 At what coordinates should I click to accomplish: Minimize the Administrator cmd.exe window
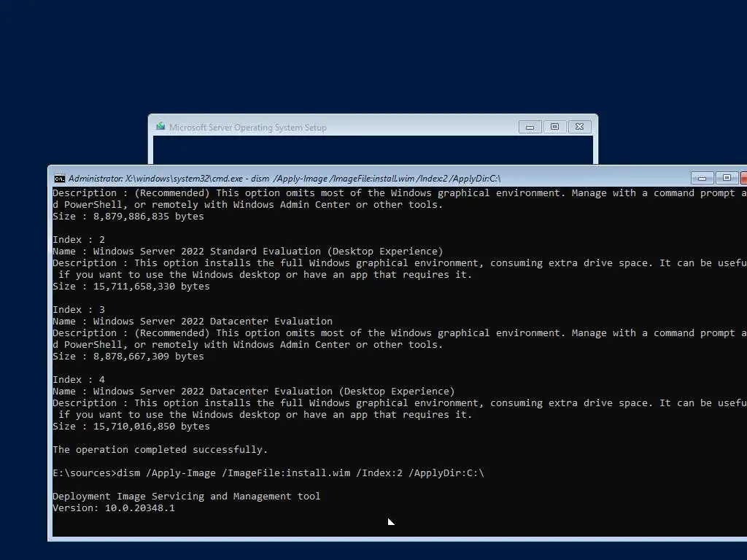click(x=702, y=178)
